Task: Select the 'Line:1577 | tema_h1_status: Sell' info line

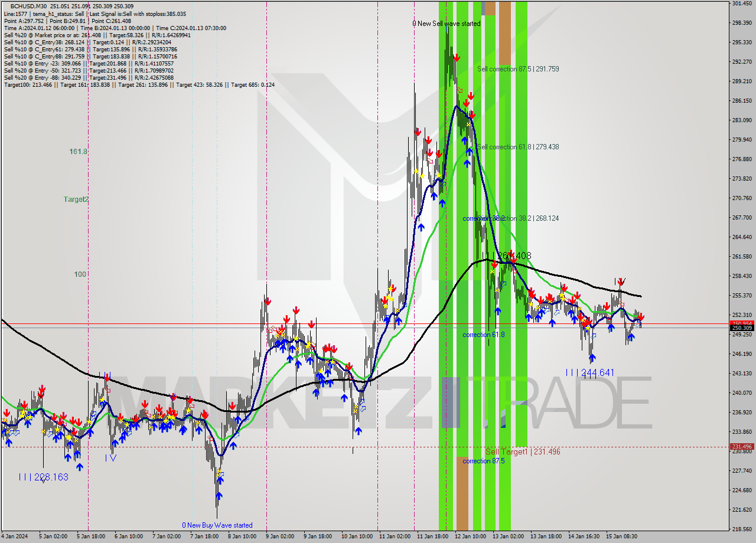Action: point(95,14)
